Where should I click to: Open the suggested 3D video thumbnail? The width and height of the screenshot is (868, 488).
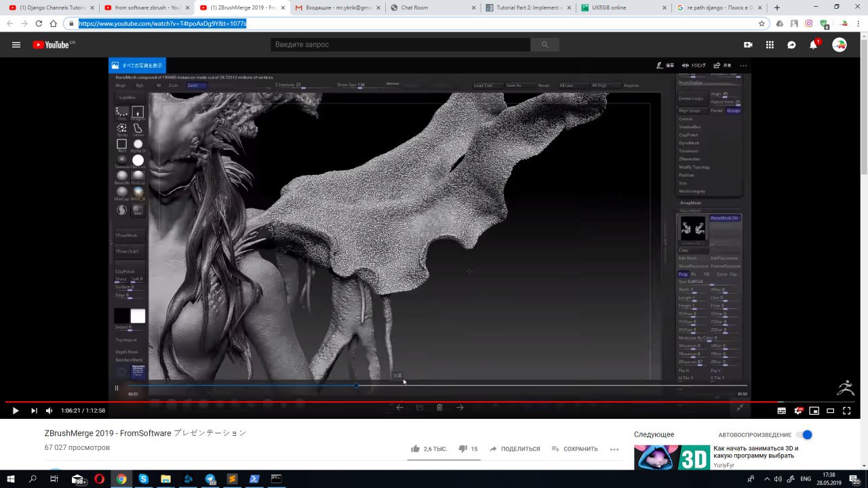click(x=672, y=457)
